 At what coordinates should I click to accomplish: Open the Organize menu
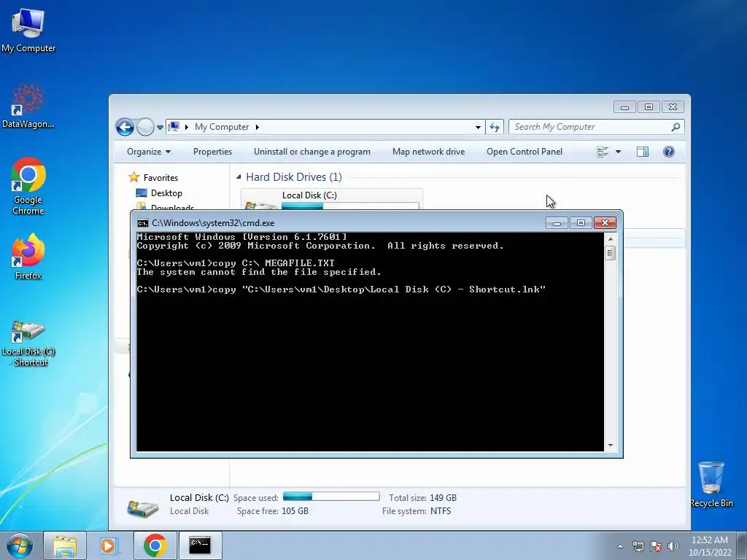tap(149, 152)
